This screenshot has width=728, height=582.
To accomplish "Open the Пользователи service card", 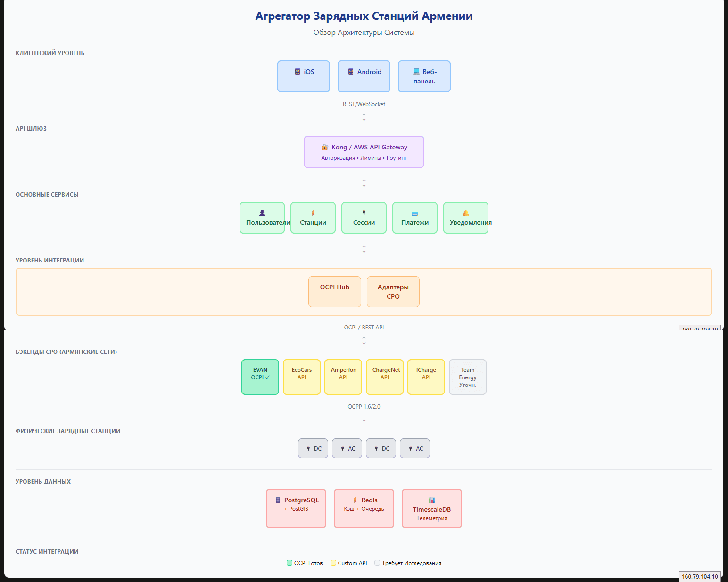I will pyautogui.click(x=262, y=218).
